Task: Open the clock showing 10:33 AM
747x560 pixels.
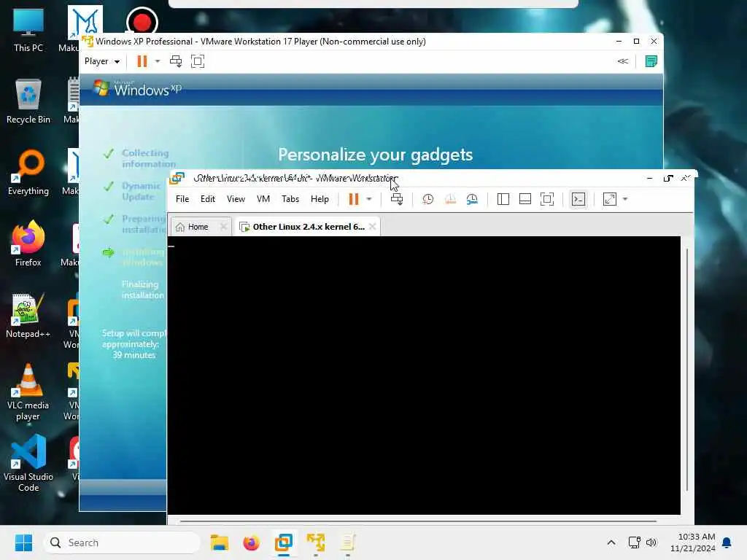Action: click(x=692, y=542)
